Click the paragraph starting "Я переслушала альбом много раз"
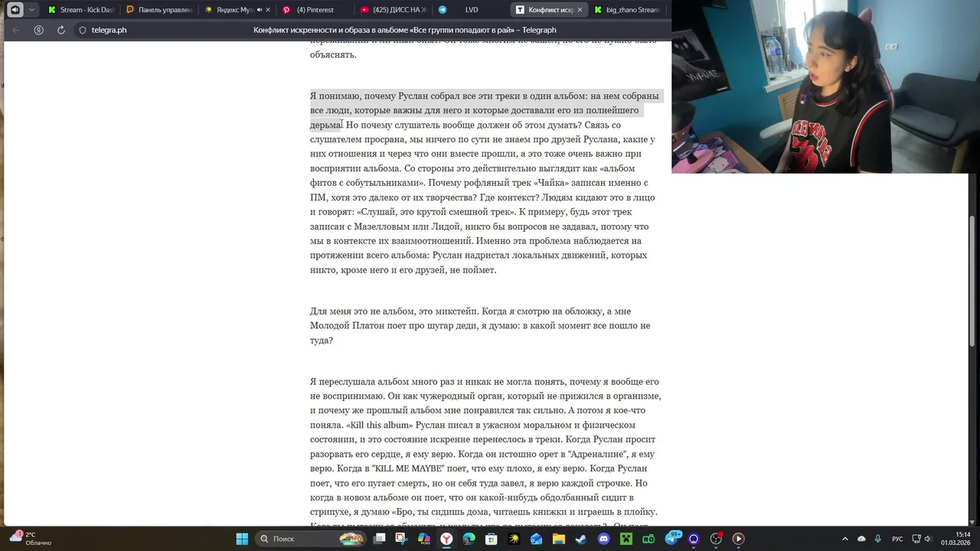980x551 pixels. coord(485,454)
